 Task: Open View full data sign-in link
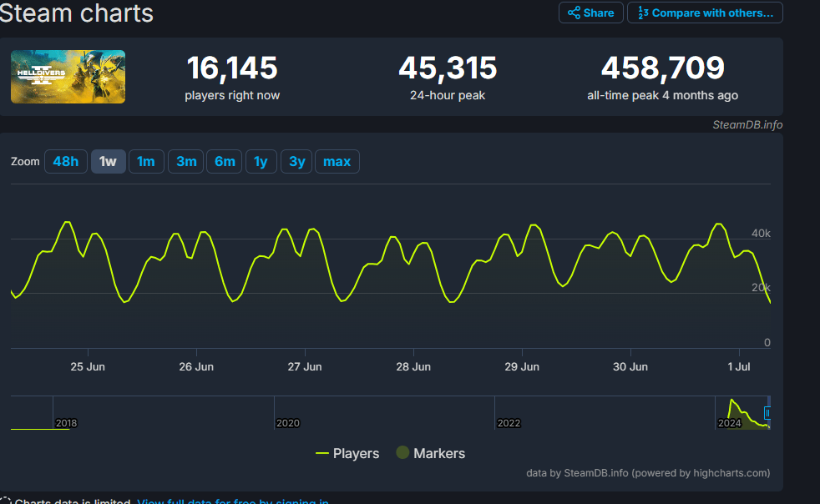point(233,501)
